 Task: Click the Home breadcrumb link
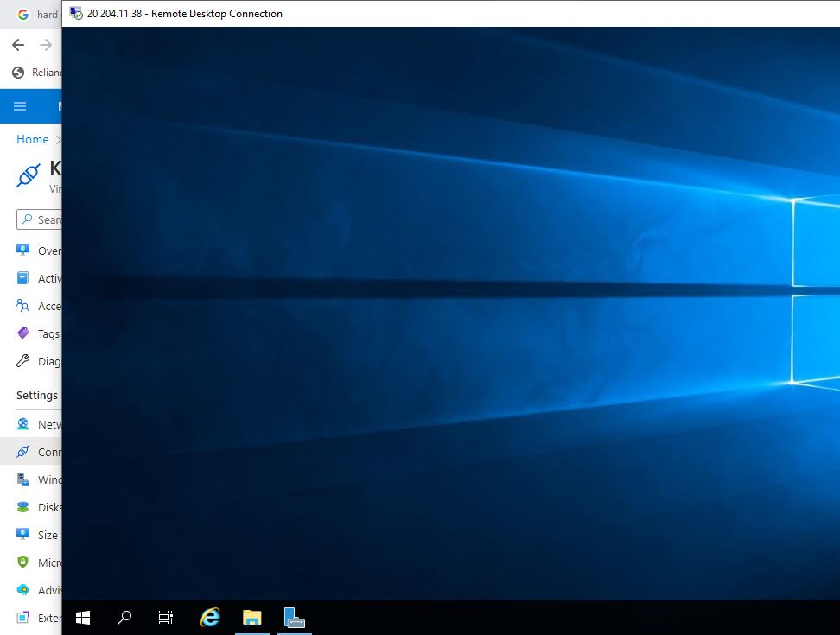coord(33,139)
